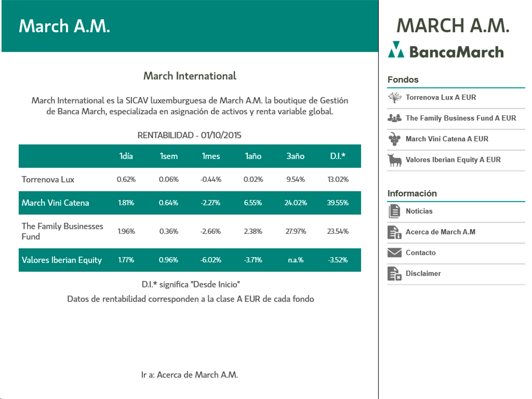Open Torrenova Lux A EUR fund

pyautogui.click(x=456, y=98)
